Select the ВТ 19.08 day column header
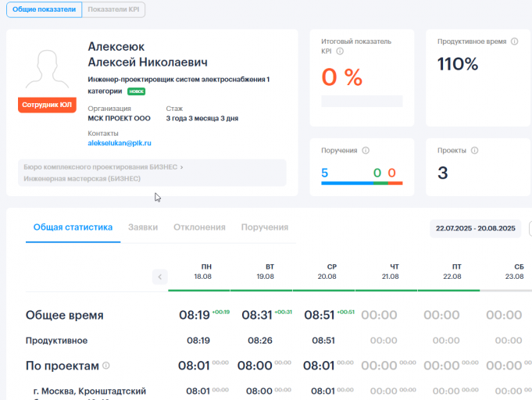Screen dimensions: 532x400 pos(266,272)
